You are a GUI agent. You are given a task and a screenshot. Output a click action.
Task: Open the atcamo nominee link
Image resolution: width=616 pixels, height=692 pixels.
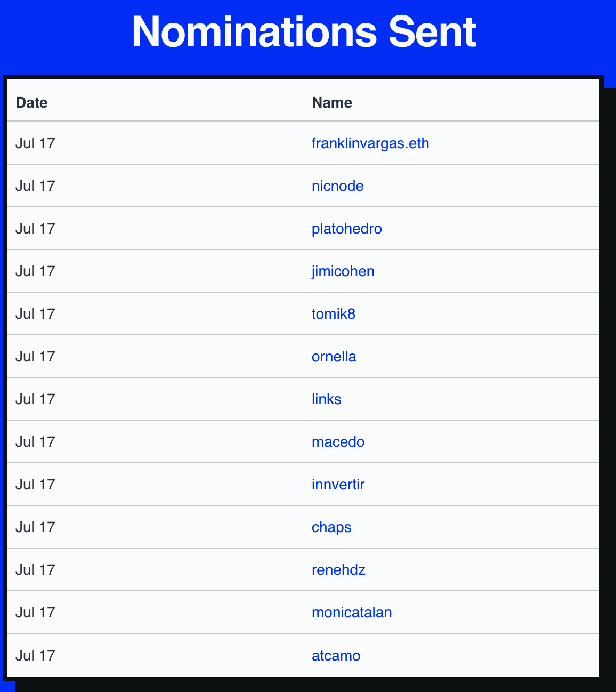click(336, 656)
